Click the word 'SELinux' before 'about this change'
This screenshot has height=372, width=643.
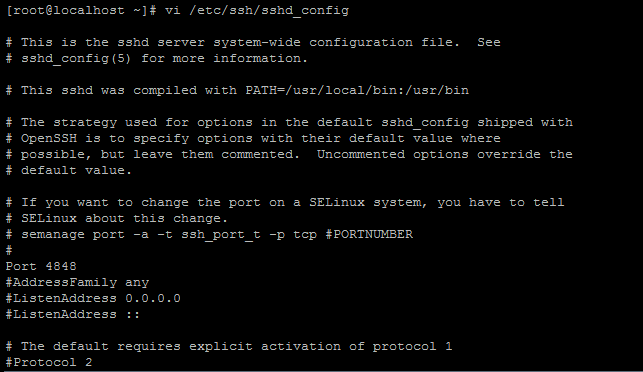49,218
